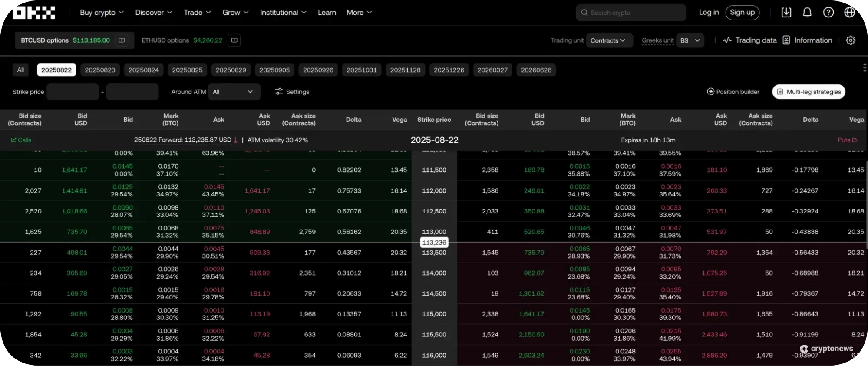Expand the Discover menu

[154, 13]
